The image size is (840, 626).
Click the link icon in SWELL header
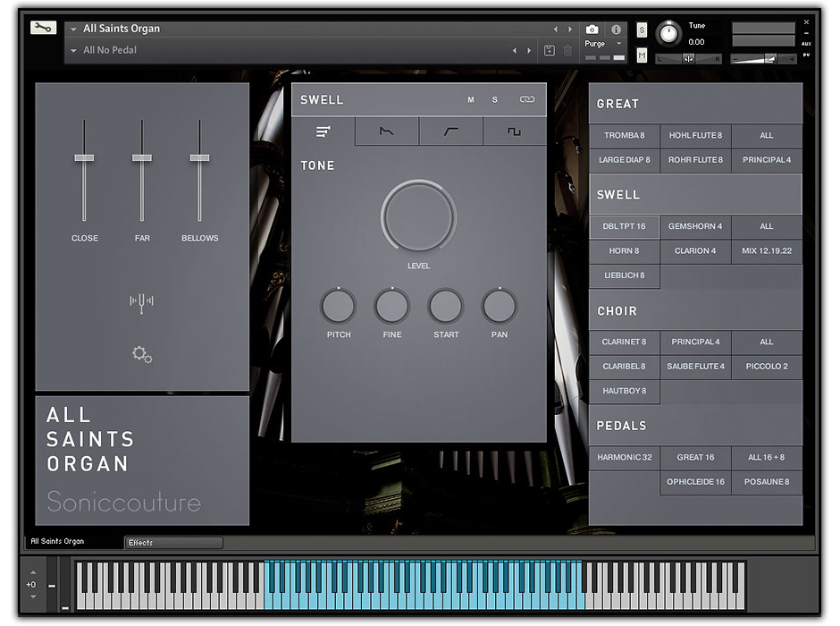tap(527, 99)
